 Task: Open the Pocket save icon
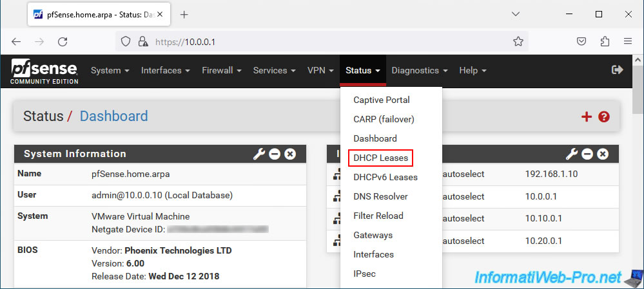pyautogui.click(x=581, y=41)
